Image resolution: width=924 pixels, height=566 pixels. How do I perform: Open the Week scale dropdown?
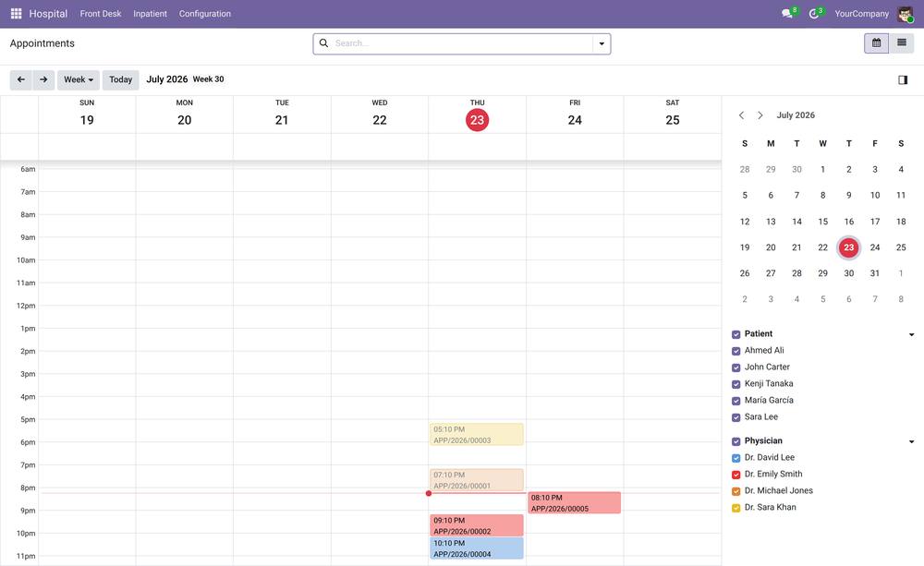[79, 79]
